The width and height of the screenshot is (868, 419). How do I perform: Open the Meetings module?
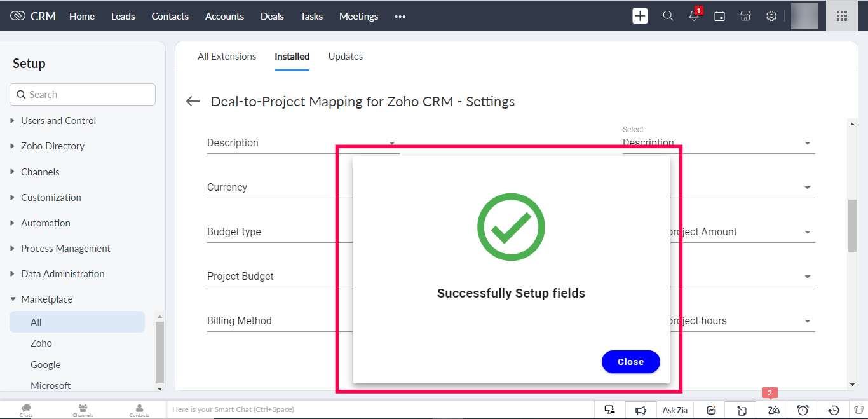[x=359, y=17]
